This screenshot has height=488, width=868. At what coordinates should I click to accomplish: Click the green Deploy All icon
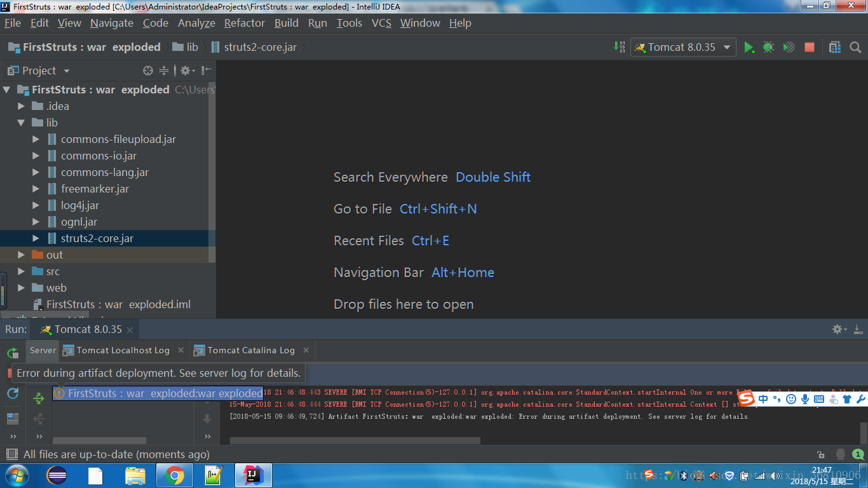tap(39, 398)
